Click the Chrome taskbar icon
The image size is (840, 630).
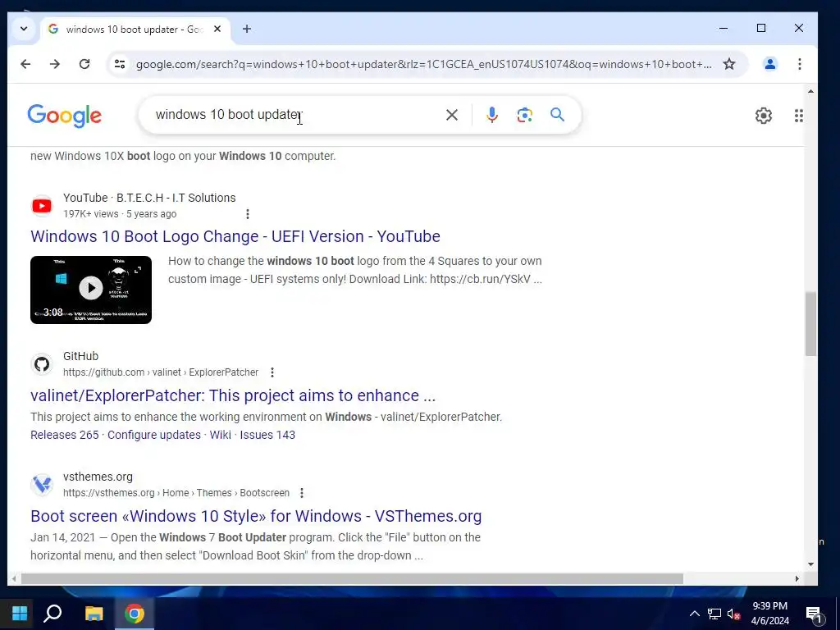[x=135, y=614]
